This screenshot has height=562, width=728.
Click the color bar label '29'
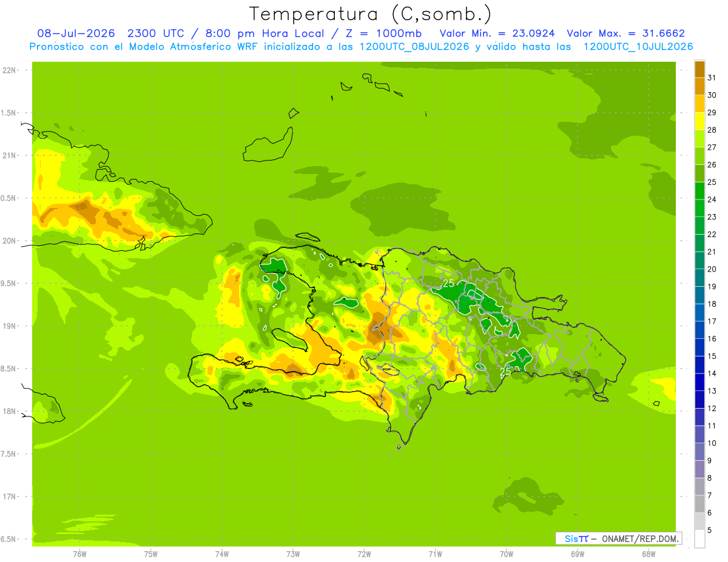pos(712,112)
